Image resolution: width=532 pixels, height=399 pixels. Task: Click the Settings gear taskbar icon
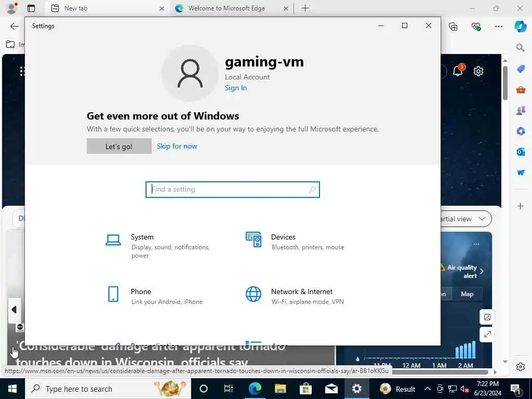pos(356,389)
